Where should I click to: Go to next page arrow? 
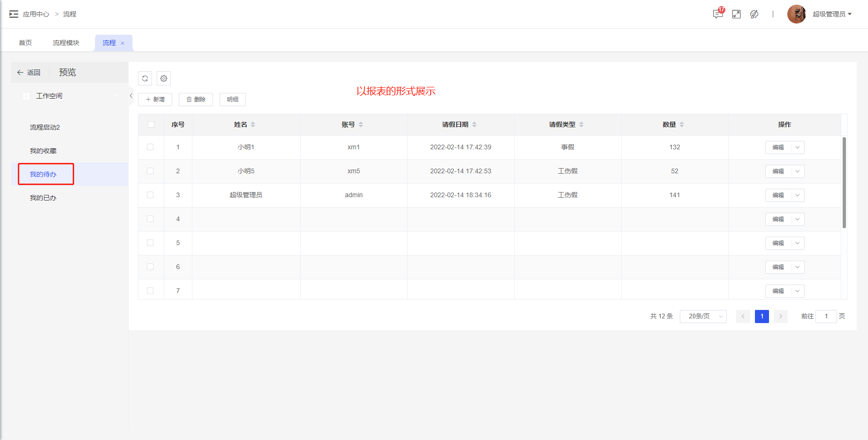tap(781, 316)
